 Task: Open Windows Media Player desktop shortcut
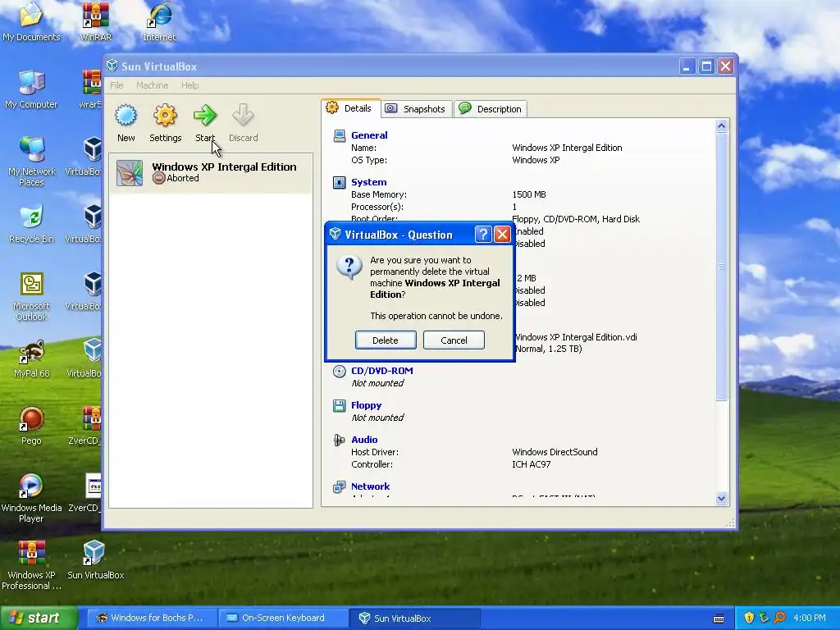pyautogui.click(x=31, y=498)
